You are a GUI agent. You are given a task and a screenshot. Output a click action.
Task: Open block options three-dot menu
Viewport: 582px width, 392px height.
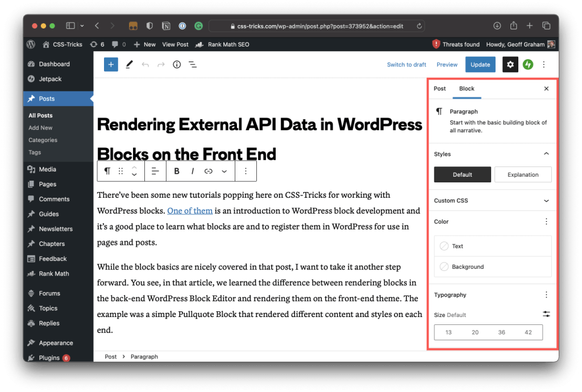(246, 171)
